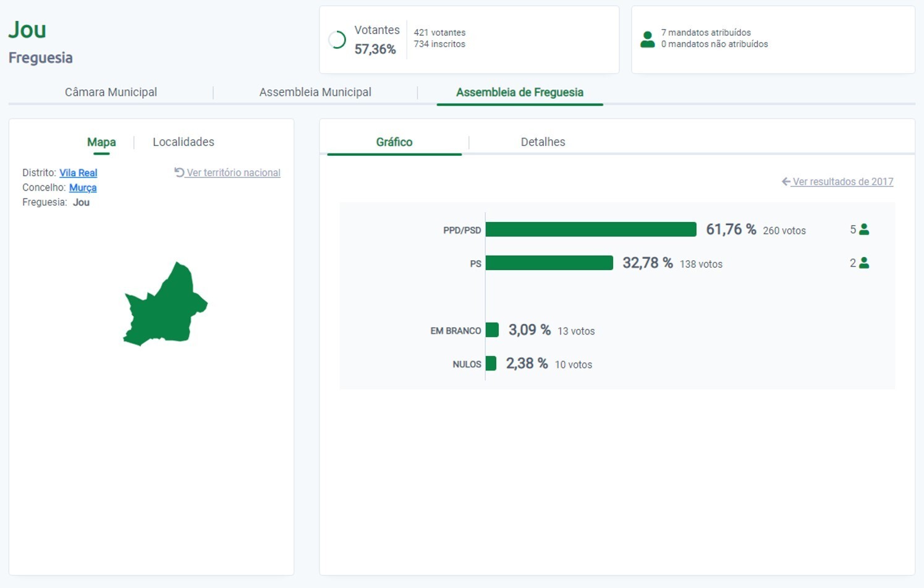Click the PS green result bar

tap(549, 263)
